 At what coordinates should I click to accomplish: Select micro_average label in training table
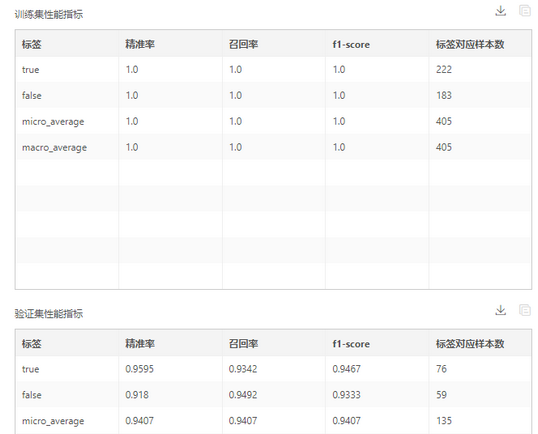(x=53, y=122)
